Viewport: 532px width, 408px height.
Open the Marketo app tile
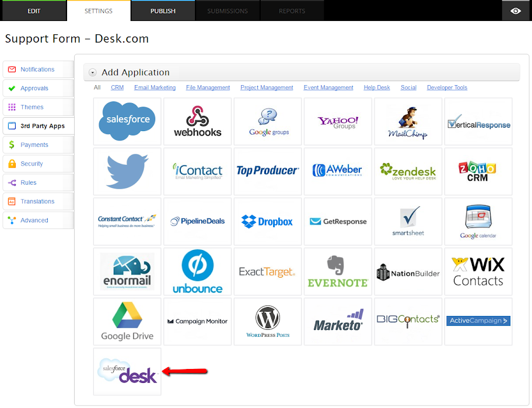(x=338, y=322)
